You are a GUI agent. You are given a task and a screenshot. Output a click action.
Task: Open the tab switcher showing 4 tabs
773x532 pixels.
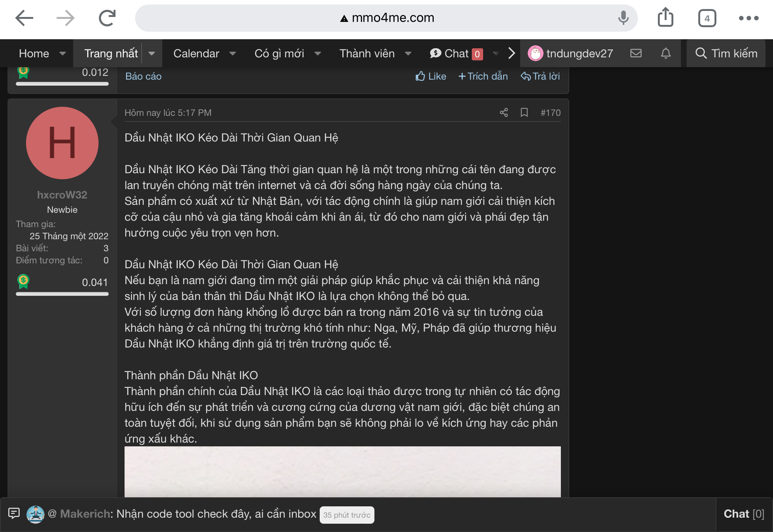click(707, 18)
